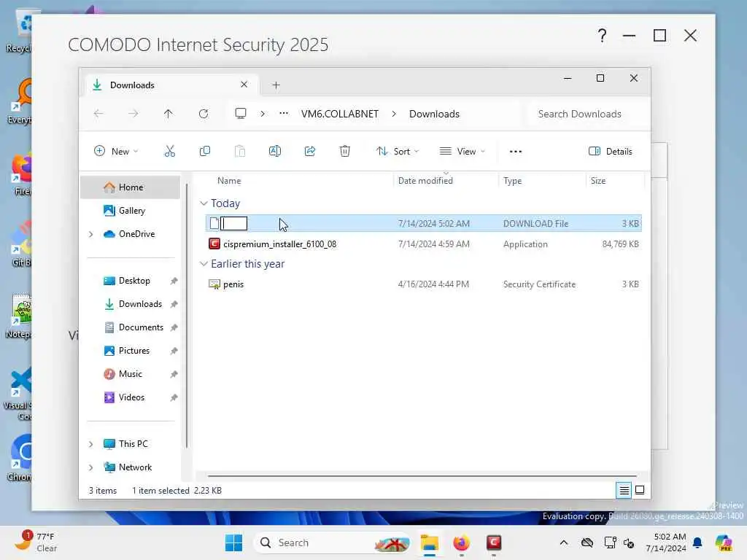747x560 pixels.
Task: Open pinned Downloads folder in sidebar
Action: pos(140,304)
